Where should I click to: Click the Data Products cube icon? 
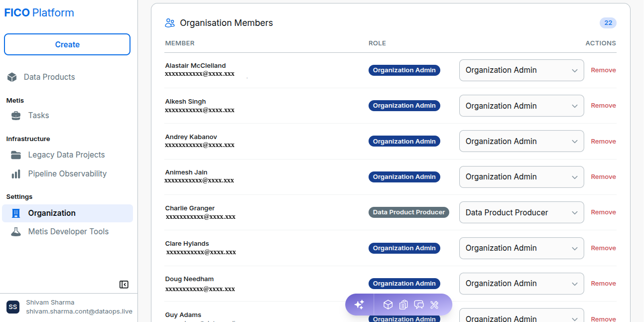coord(12,77)
